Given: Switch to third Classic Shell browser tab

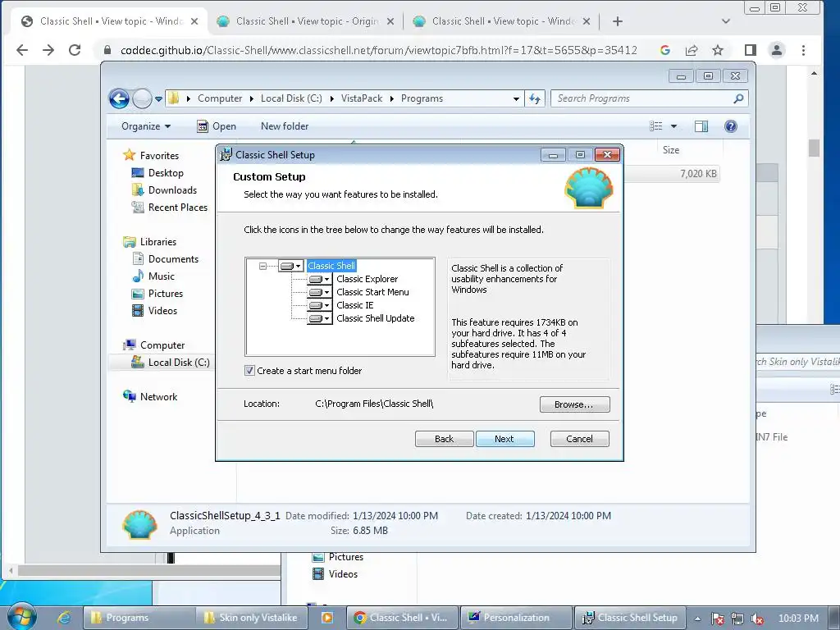Looking at the screenshot, I should click(502, 21).
